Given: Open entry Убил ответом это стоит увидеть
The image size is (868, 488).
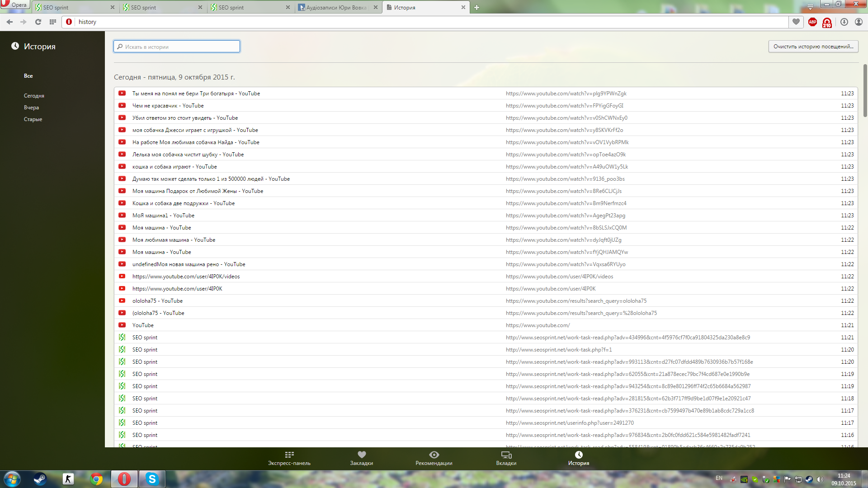Looking at the screenshot, I should tap(185, 118).
